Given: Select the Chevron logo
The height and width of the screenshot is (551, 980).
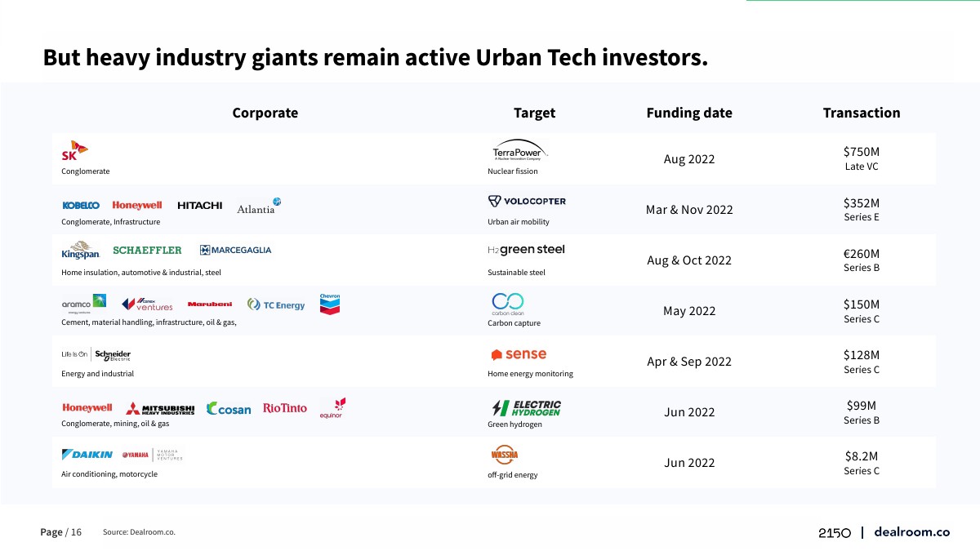Looking at the screenshot, I should click(330, 304).
